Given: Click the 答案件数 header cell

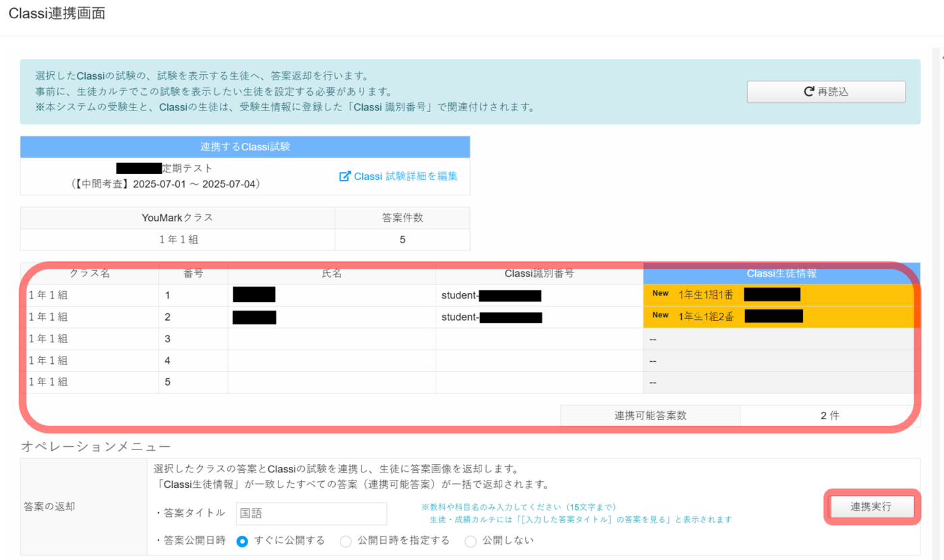Looking at the screenshot, I should (x=403, y=218).
